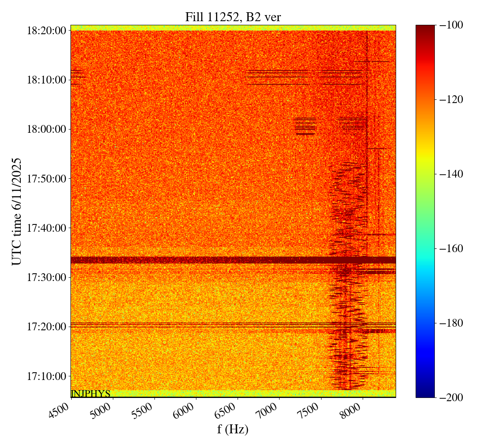Click the −140 colorbar tick label
The width and height of the screenshot is (489, 448).
448,174
